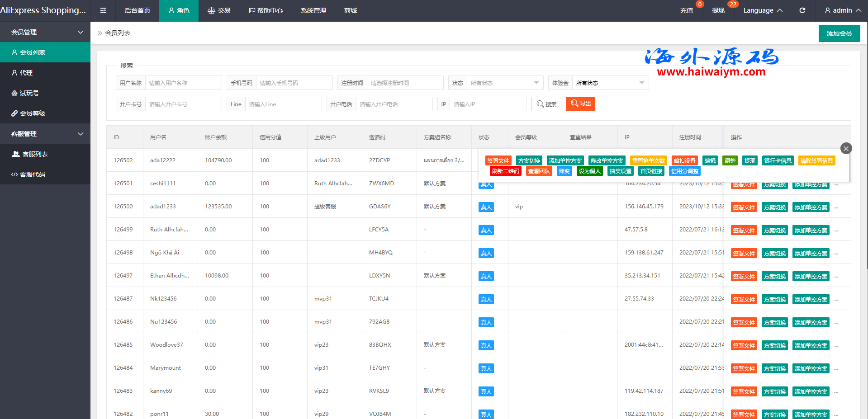Toggle 真人 status for user Woodlove37
The image size is (868, 419).
coord(486,345)
